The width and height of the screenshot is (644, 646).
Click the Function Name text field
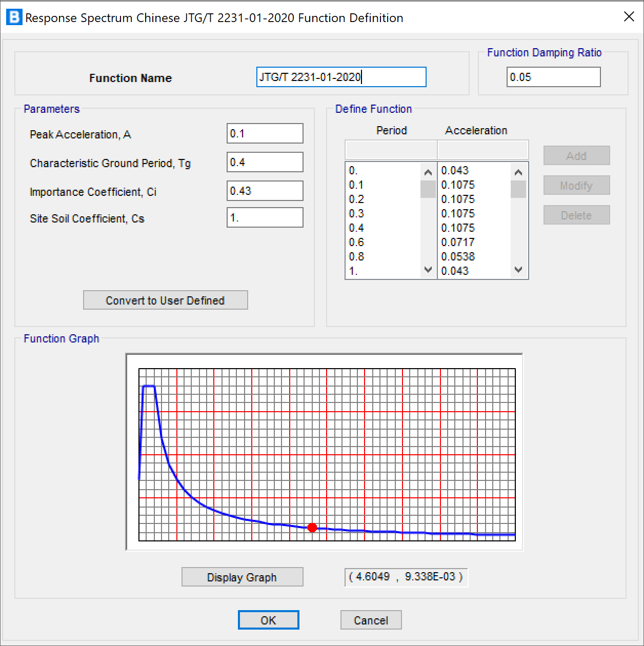coord(341,77)
